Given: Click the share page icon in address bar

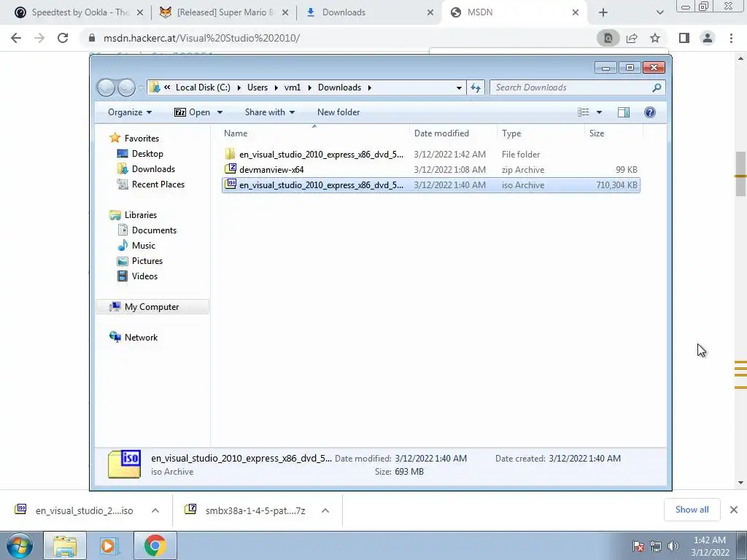Looking at the screenshot, I should coord(632,38).
